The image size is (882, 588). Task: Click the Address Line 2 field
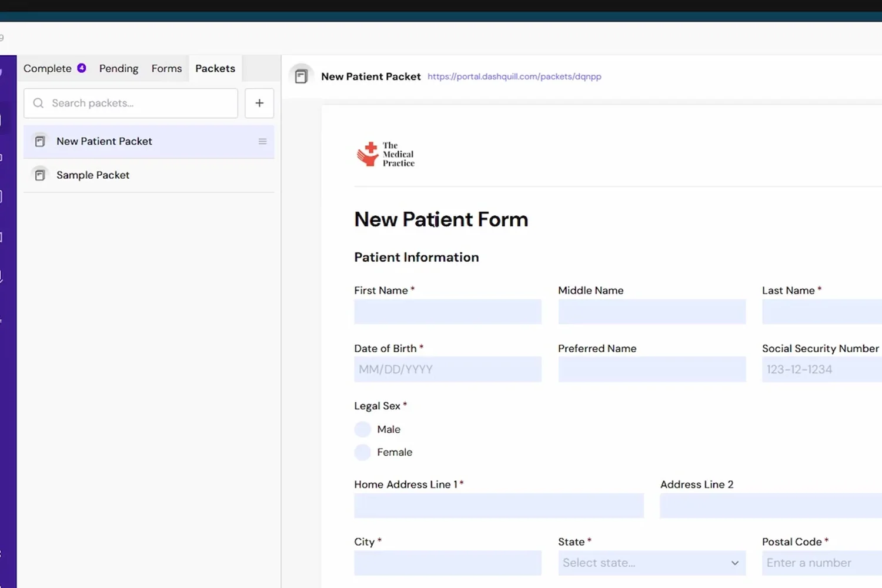(771, 506)
